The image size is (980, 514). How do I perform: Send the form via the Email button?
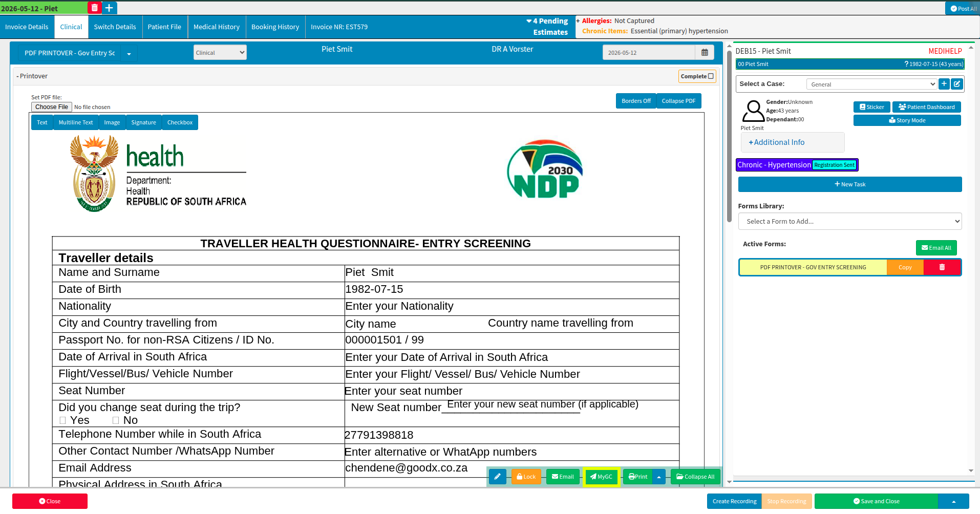coord(563,477)
